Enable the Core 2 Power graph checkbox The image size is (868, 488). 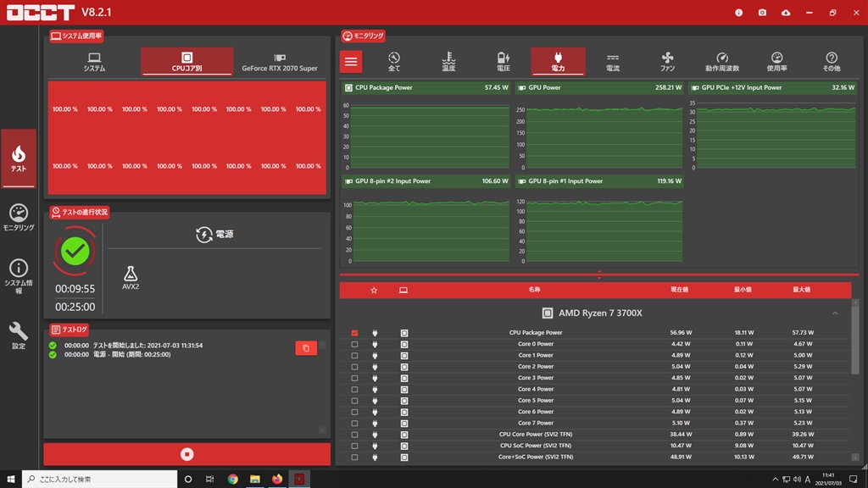pos(355,367)
